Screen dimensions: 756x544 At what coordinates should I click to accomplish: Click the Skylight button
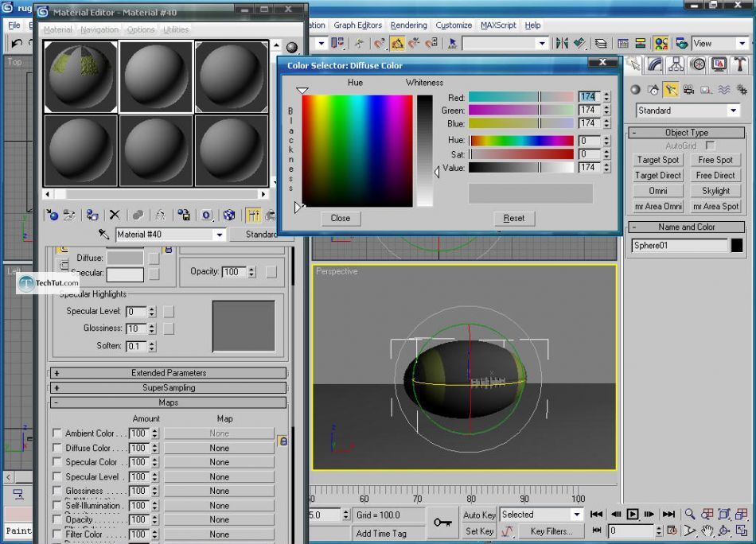[715, 191]
